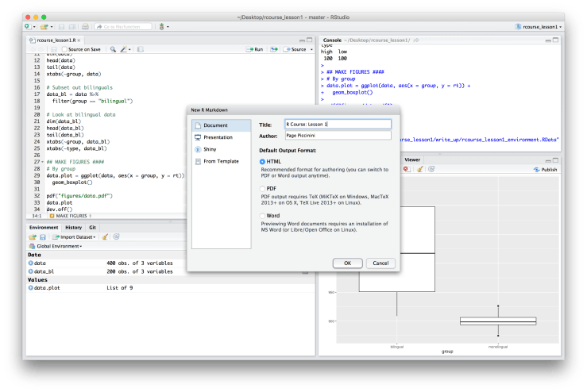Click the New File icon in main toolbar
This screenshot has height=392, width=587.
pyautogui.click(x=27, y=26)
